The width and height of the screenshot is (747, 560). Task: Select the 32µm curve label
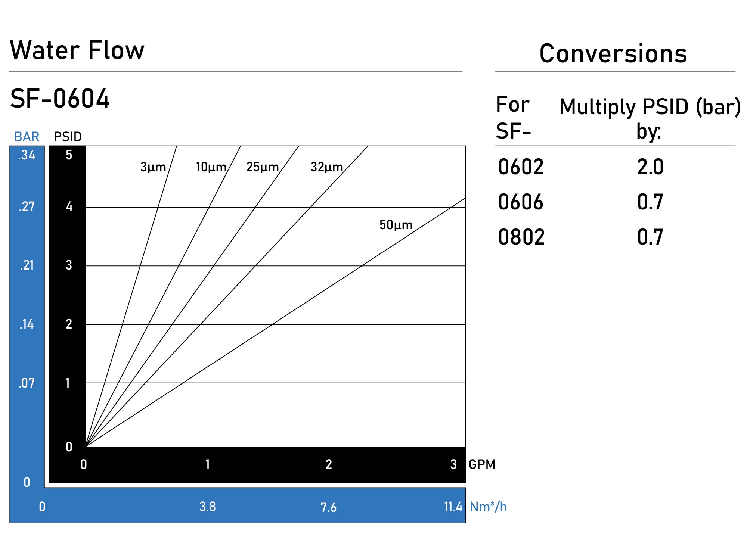327,167
